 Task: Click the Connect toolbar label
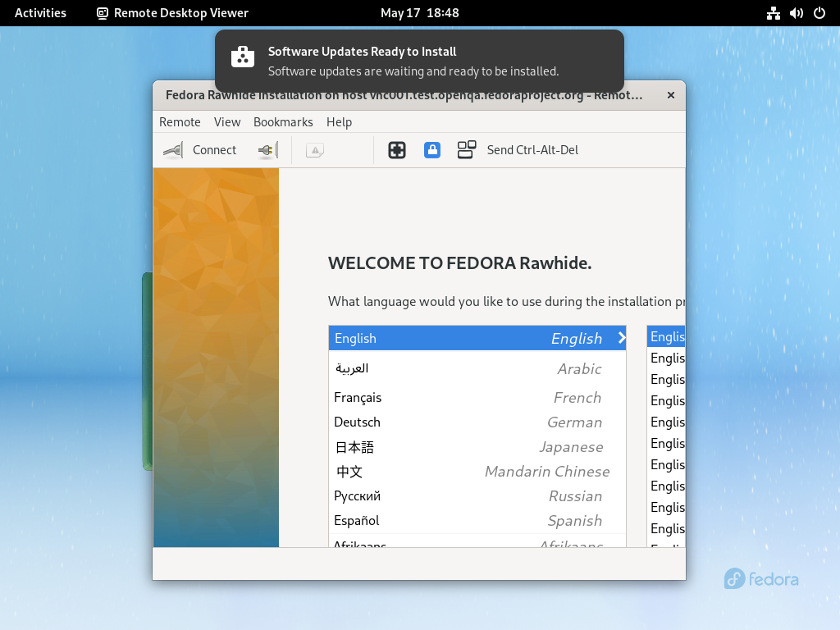tap(214, 150)
